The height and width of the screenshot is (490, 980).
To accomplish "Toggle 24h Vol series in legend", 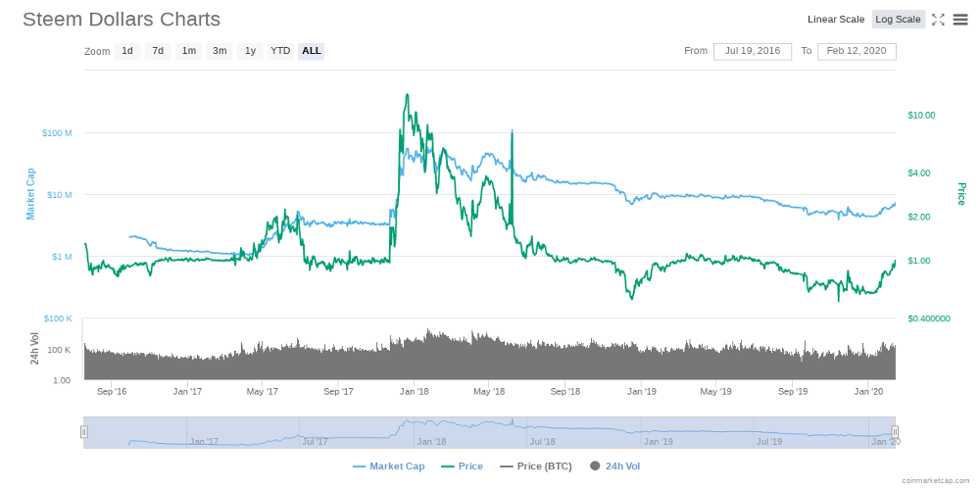I will click(615, 466).
